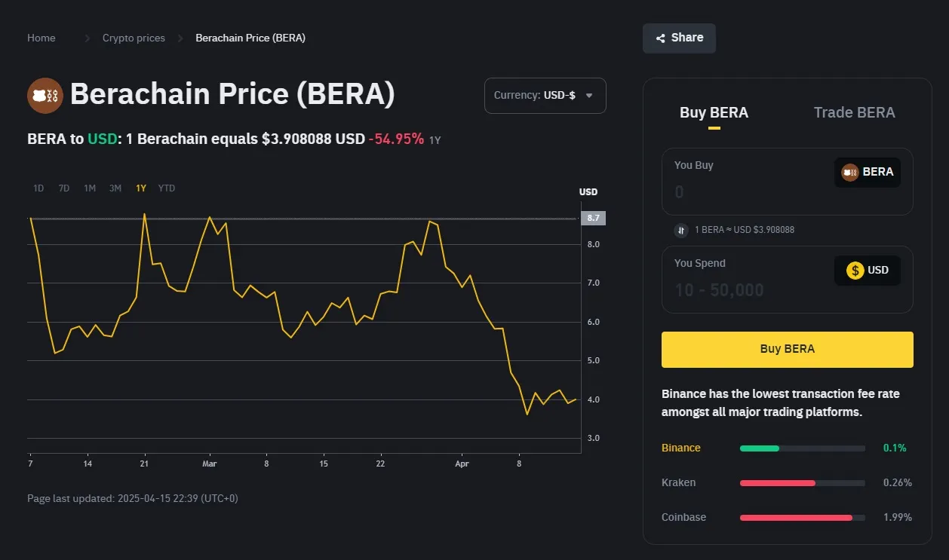Click the 8.7 price marker on chart
Image resolution: width=949 pixels, height=560 pixels.
tap(593, 219)
